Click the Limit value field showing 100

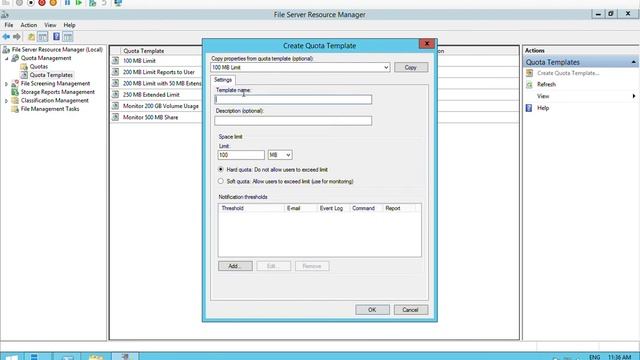click(x=241, y=155)
